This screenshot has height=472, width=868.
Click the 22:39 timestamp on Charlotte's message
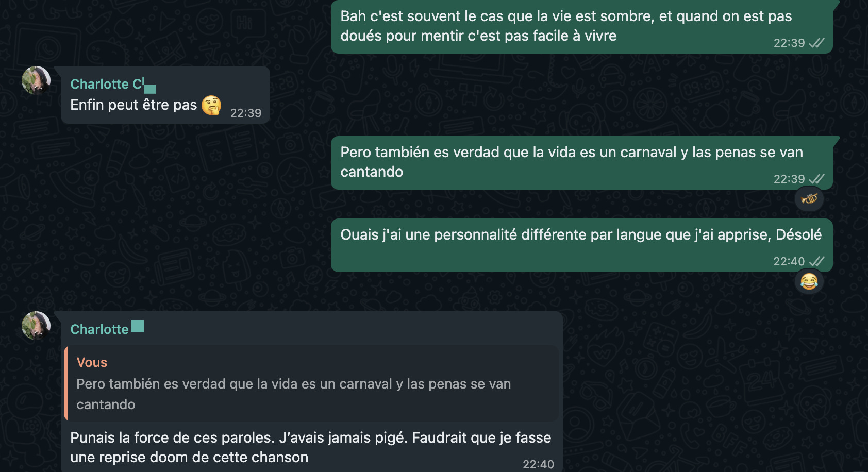[x=246, y=113]
